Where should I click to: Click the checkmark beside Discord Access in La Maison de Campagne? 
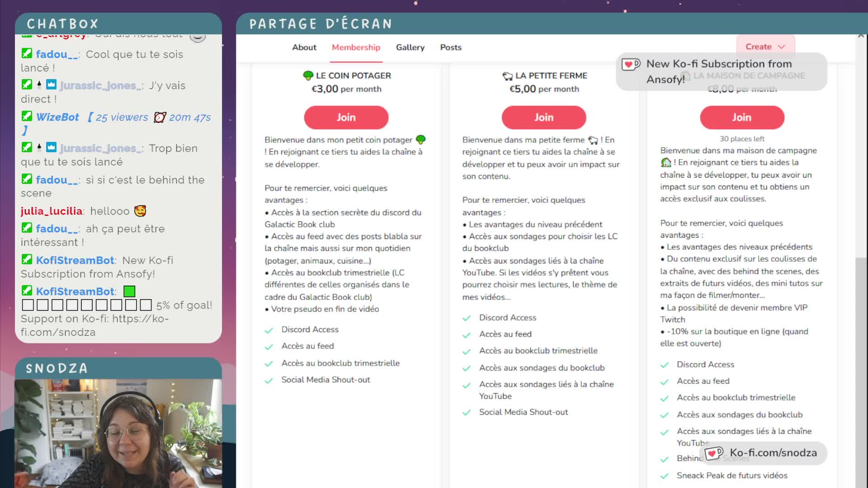tap(664, 365)
